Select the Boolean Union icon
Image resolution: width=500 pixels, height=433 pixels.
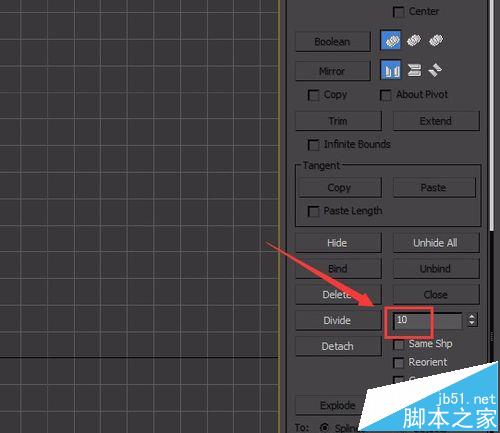pyautogui.click(x=391, y=40)
